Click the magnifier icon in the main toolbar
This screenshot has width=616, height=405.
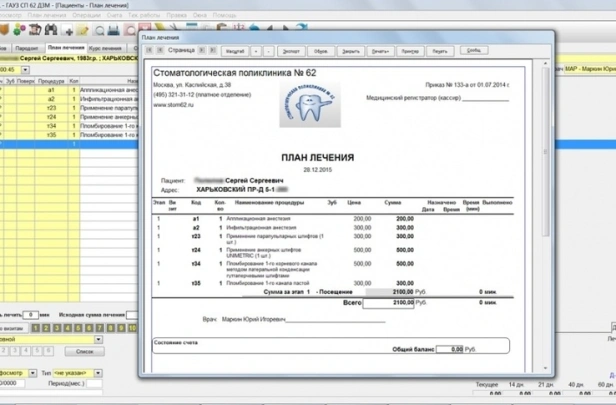click(101, 31)
